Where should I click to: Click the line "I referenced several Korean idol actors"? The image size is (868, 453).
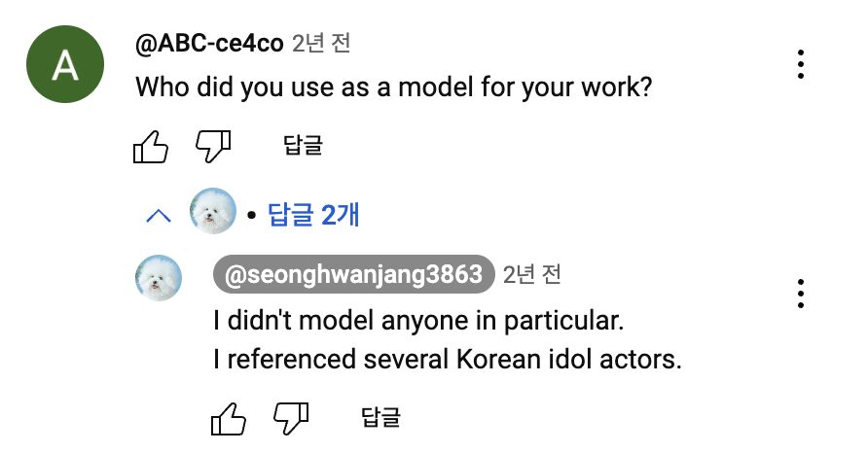click(x=447, y=359)
